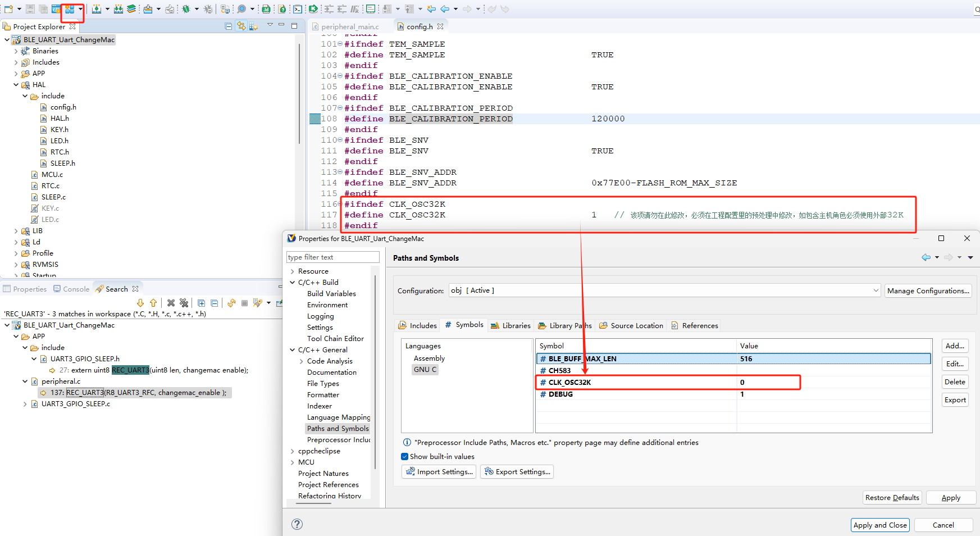This screenshot has height=536, width=980.
Task: Click Manage Configurations... button
Action: click(928, 290)
